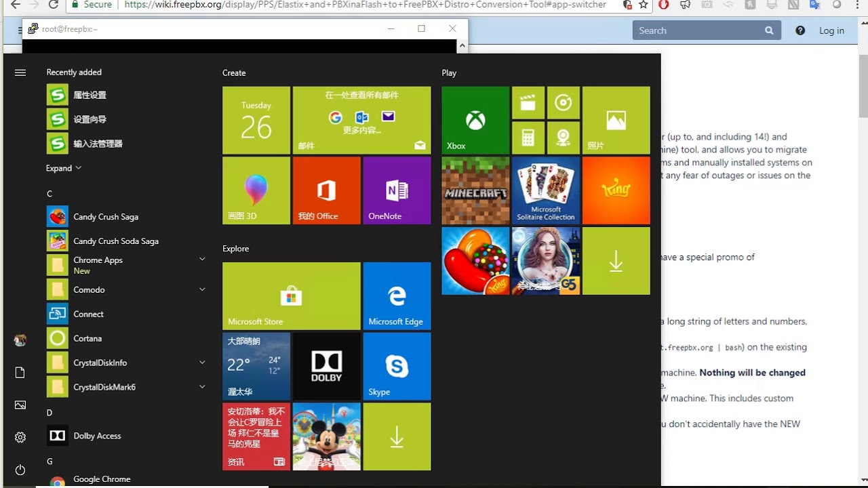This screenshot has height=488, width=868.
Task: Open the Movies & TV small tile
Action: (528, 102)
